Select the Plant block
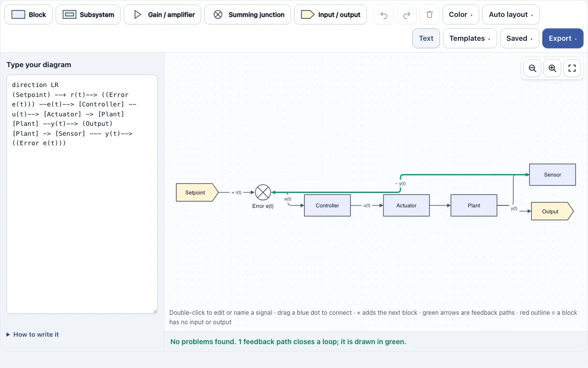Screen dimensions: 588x368 (474, 205)
